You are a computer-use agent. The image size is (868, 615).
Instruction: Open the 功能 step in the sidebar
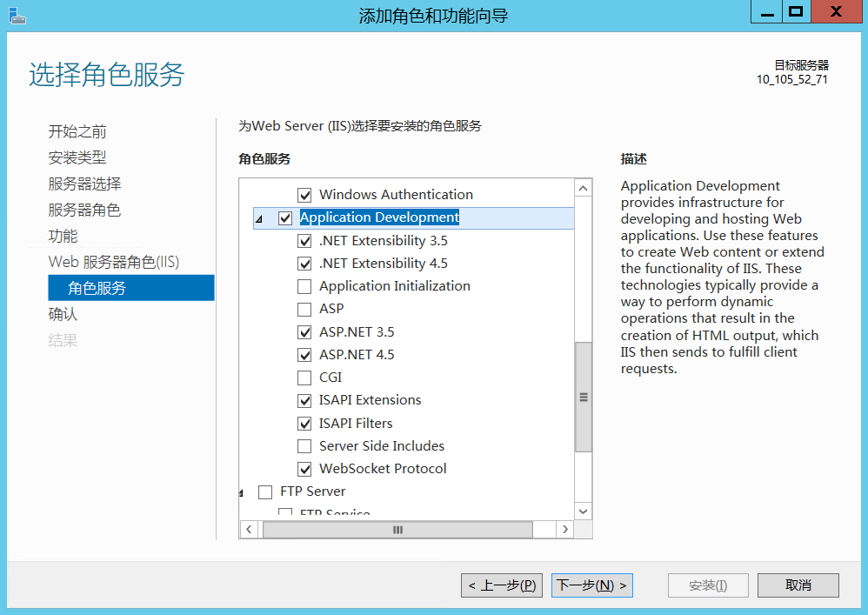tap(64, 235)
